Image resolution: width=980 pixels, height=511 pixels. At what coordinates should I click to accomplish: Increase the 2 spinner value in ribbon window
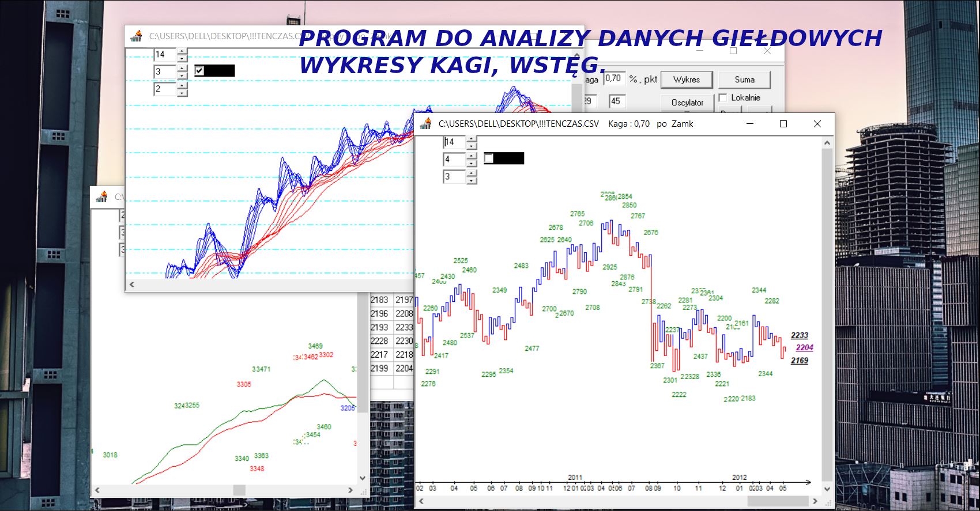tap(182, 86)
